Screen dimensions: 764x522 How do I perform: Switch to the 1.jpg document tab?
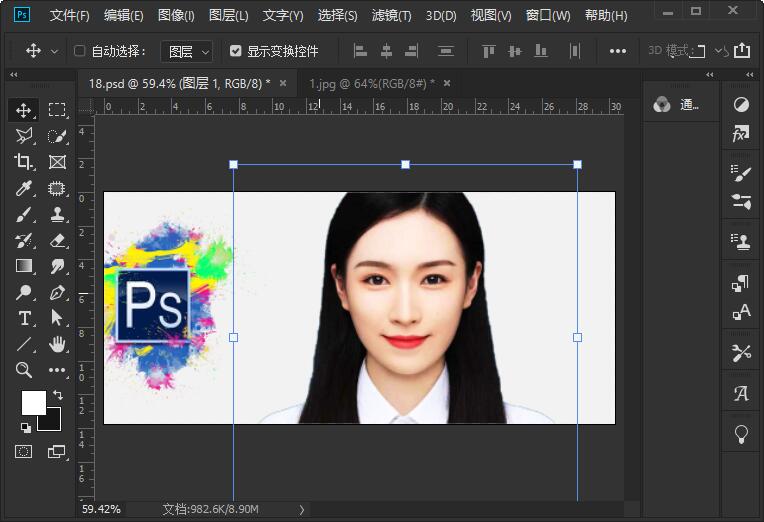point(372,84)
